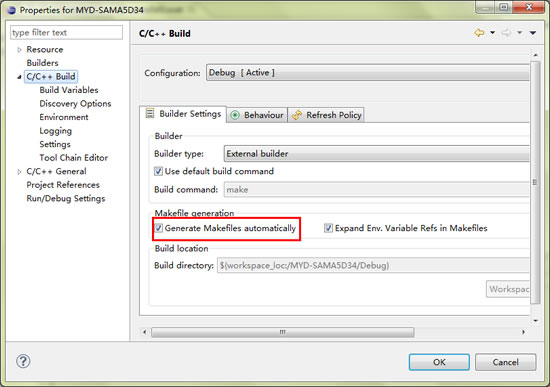Click the OK button

coord(439,362)
